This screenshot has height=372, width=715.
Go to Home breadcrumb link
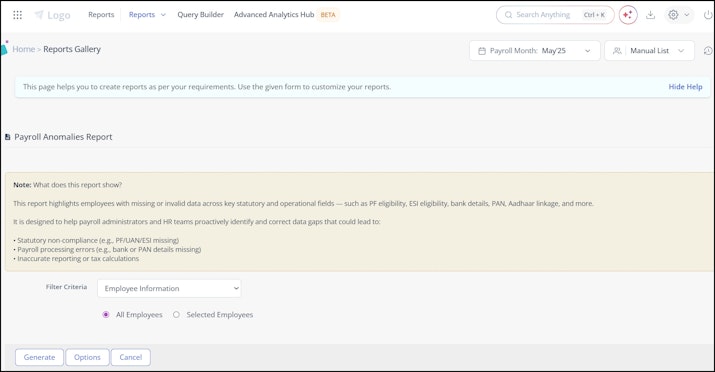point(24,49)
